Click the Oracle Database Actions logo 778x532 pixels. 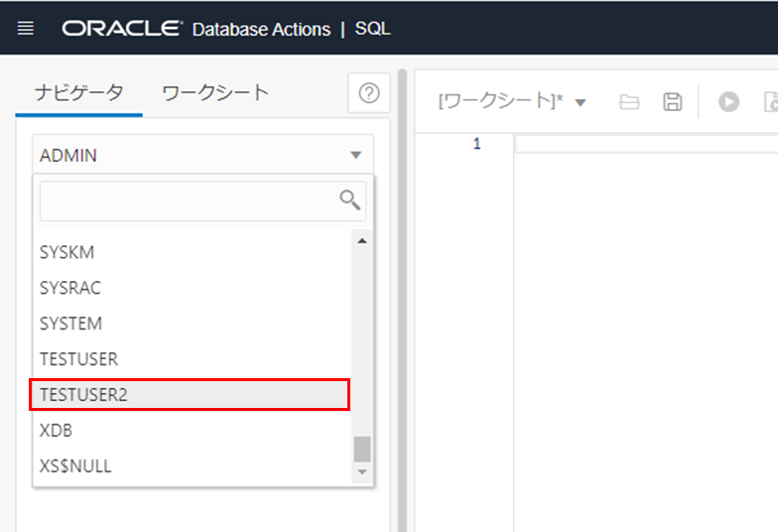pyautogui.click(x=195, y=29)
